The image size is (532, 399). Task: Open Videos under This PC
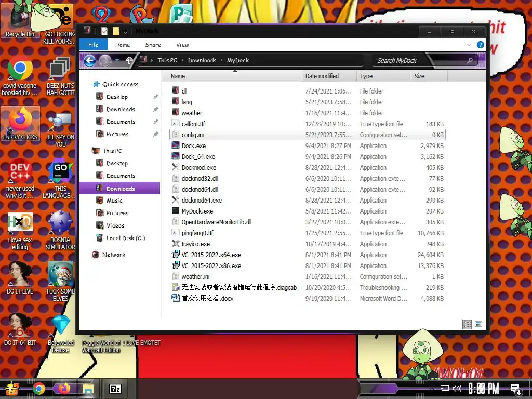(115, 225)
